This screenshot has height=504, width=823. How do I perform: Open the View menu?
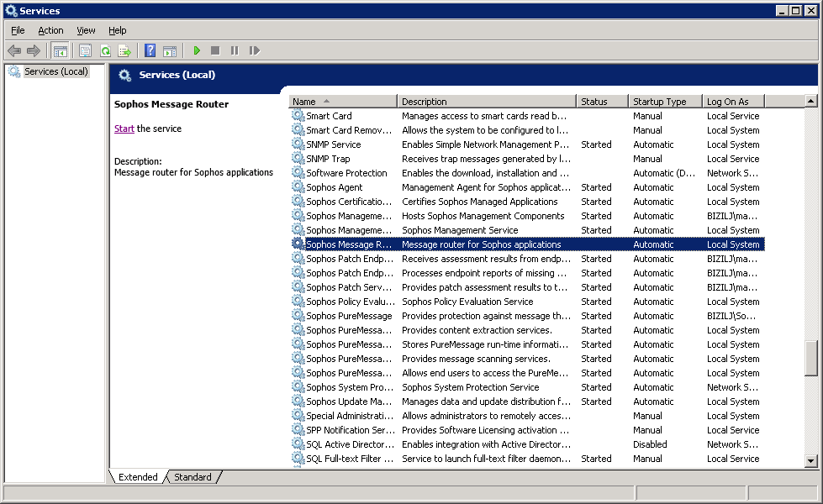[x=86, y=30]
